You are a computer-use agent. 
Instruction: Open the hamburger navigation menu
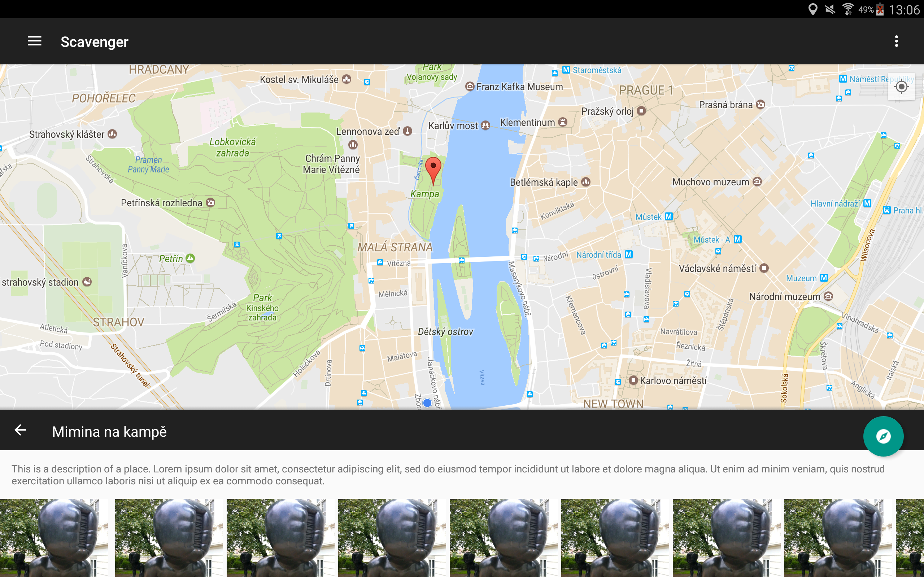[34, 41]
